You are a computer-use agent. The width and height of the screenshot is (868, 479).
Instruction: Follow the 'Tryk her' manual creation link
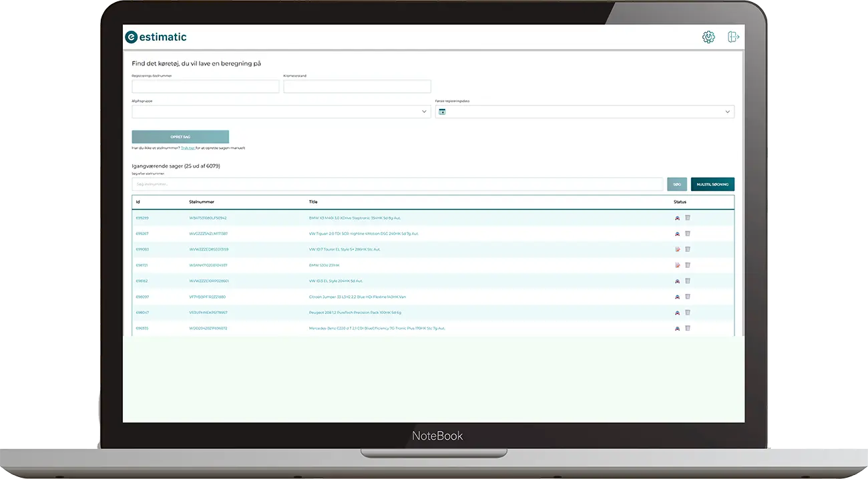(188, 148)
